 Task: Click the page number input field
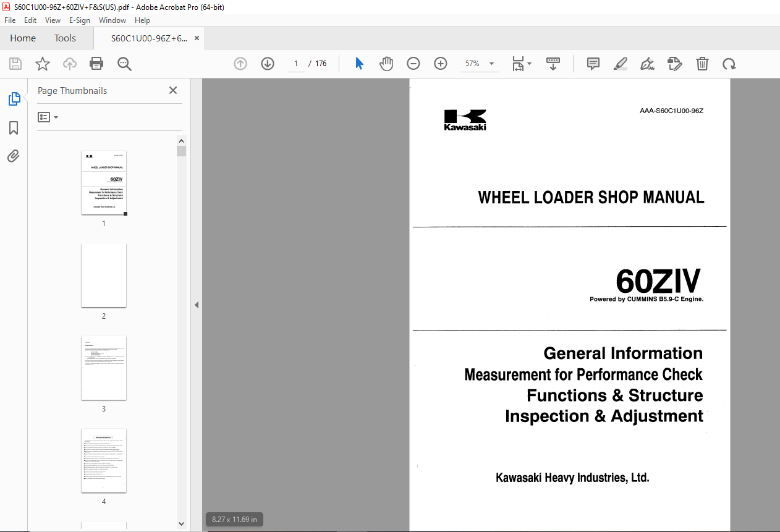pos(296,64)
